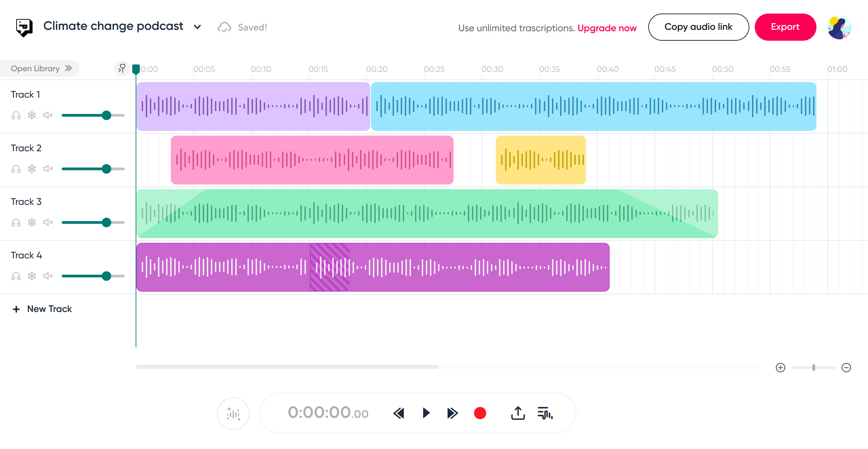This screenshot has height=449, width=868.
Task: Mute Track 3 with its speaker toggle
Action: click(x=47, y=222)
